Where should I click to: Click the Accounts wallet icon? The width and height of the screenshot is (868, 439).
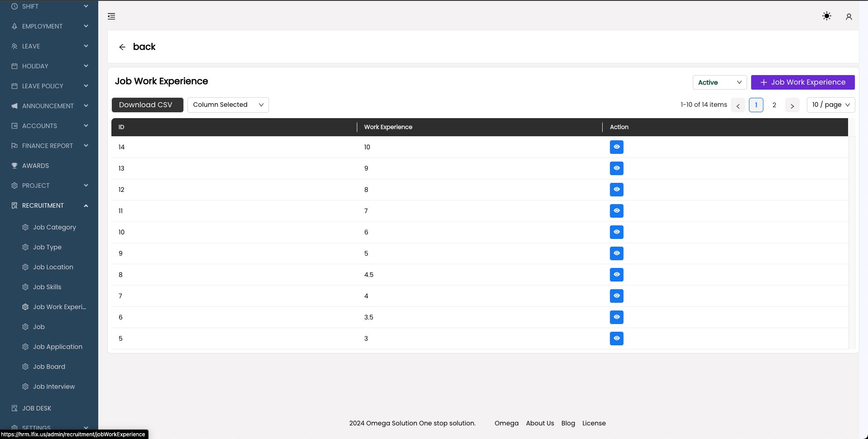tap(14, 126)
